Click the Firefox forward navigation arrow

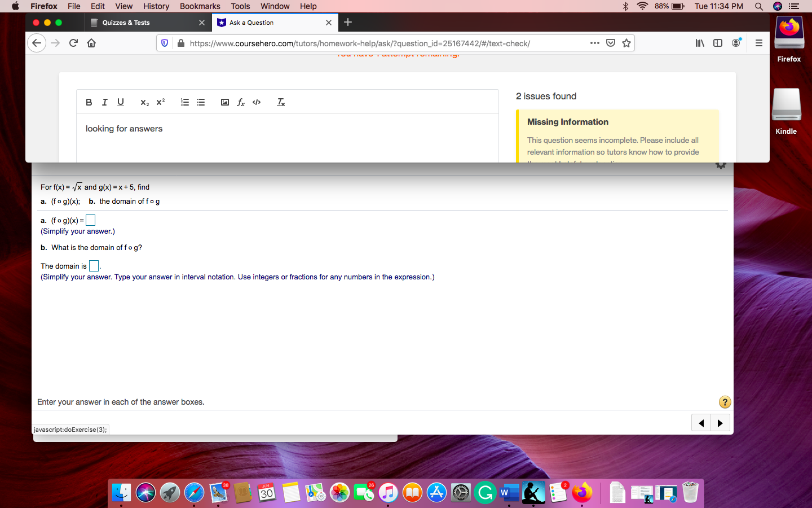[x=55, y=43]
